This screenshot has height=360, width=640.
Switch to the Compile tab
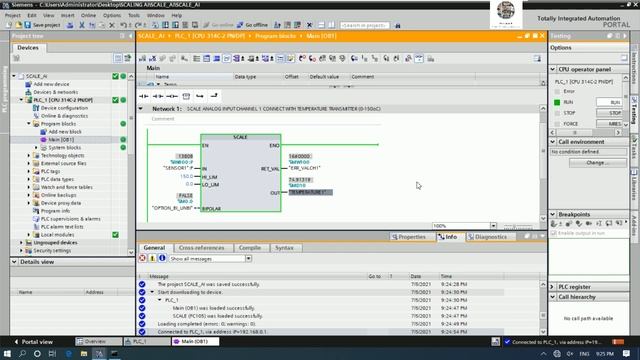tap(250, 248)
